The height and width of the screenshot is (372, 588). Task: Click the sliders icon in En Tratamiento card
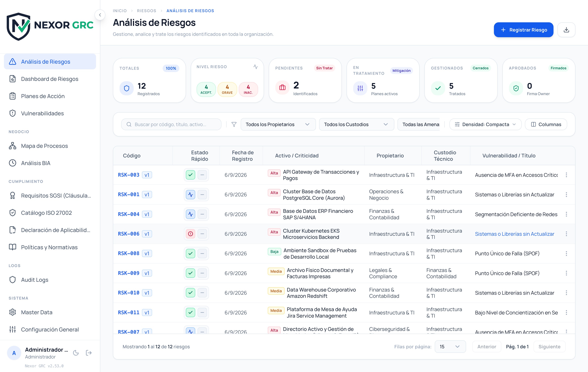coord(360,88)
